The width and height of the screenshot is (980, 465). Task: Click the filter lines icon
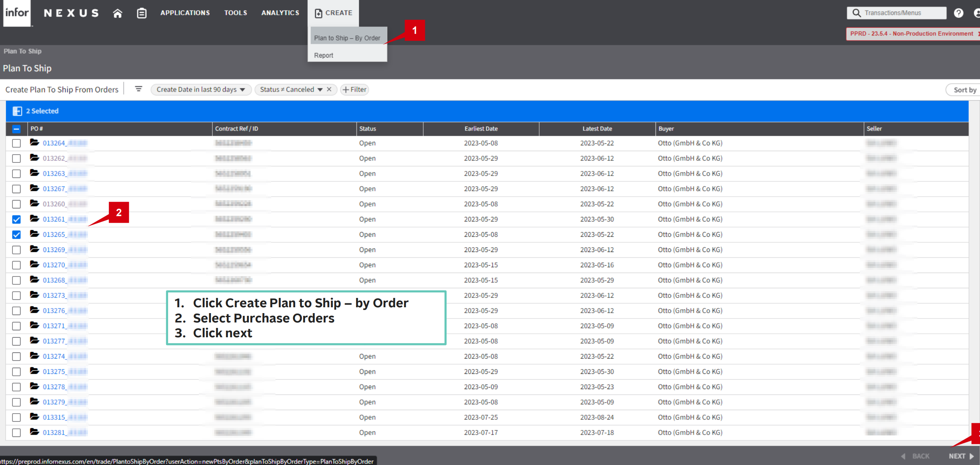pos(138,89)
